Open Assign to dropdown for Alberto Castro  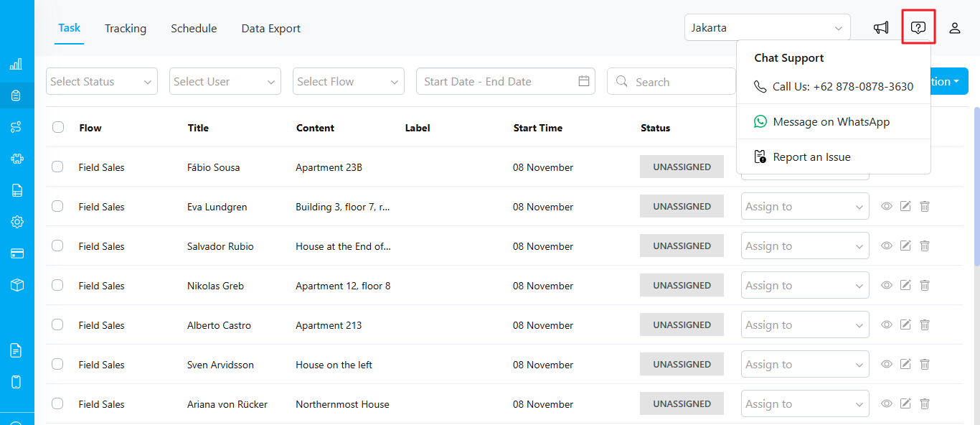805,325
